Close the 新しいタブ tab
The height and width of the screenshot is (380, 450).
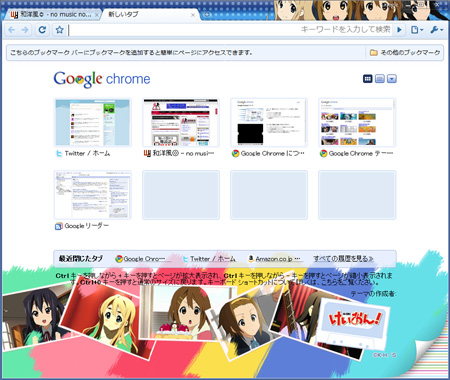point(193,15)
